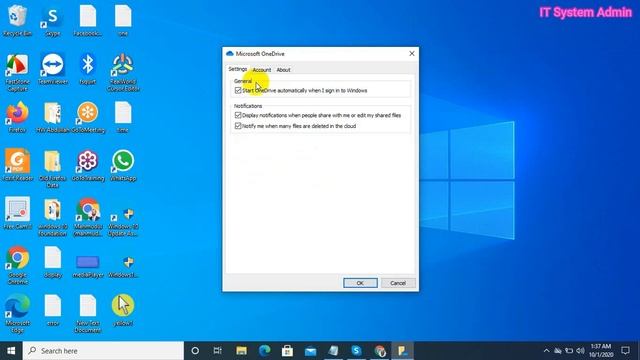Open the Action Center notifications icon
The width and height of the screenshot is (640, 360).
coord(625,351)
